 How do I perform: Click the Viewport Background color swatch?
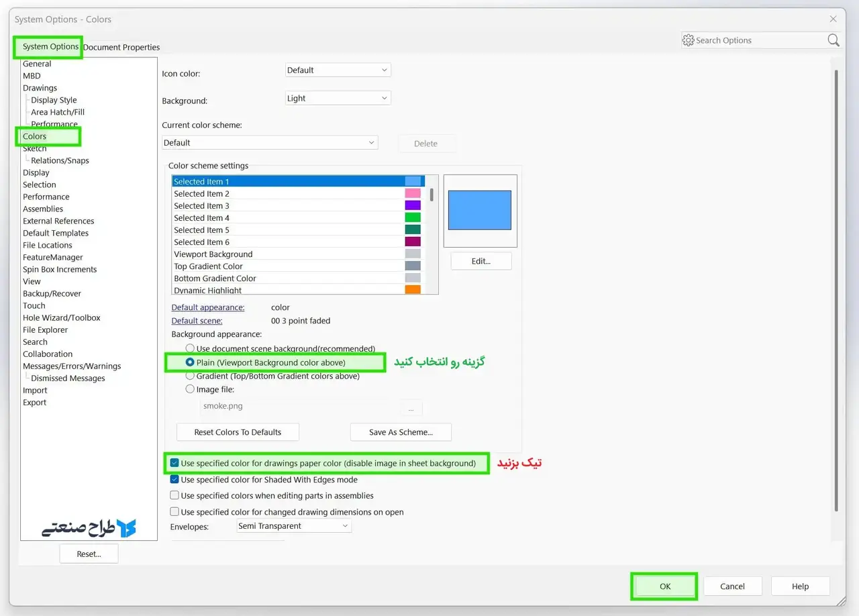pos(413,254)
